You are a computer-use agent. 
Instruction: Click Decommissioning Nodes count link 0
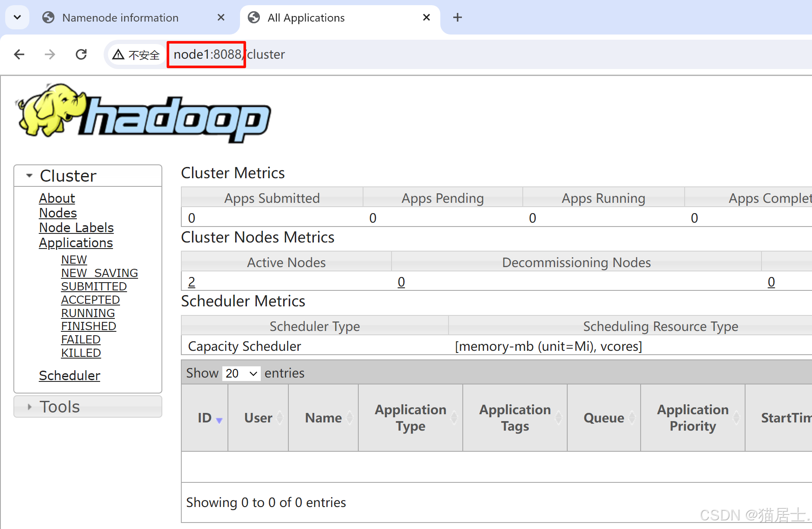(x=401, y=282)
